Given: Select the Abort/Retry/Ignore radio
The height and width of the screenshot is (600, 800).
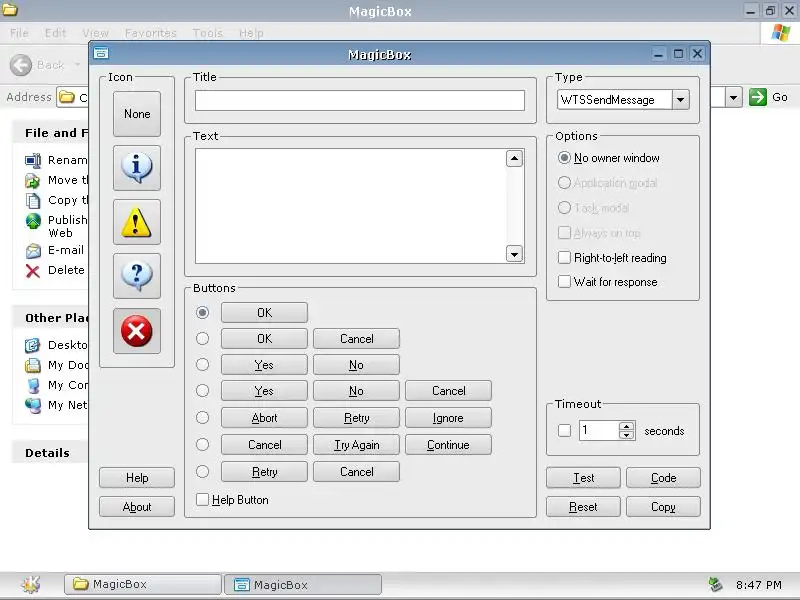Looking at the screenshot, I should coord(203,417).
